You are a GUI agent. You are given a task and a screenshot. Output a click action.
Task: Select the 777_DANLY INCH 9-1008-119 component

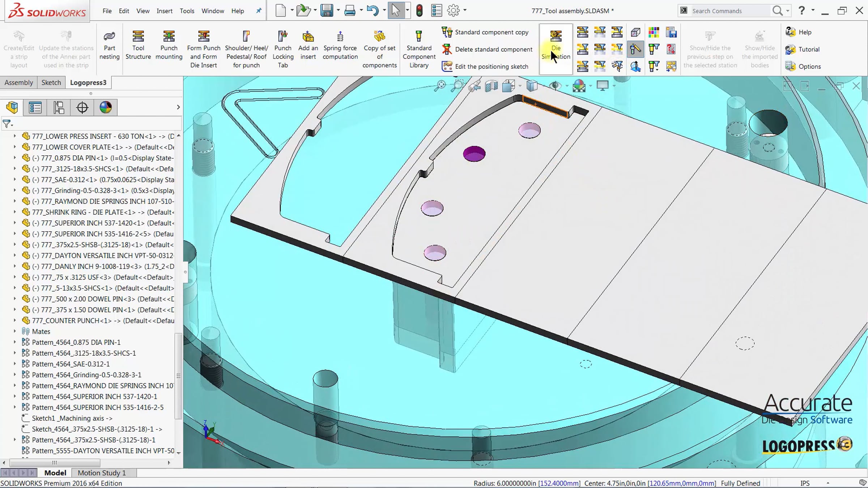click(98, 266)
